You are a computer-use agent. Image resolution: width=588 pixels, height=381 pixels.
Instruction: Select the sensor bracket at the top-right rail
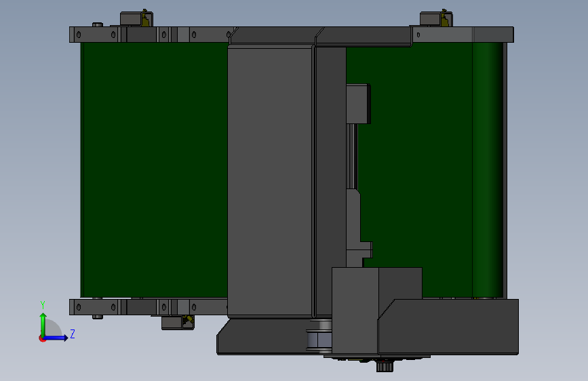[x=436, y=19]
